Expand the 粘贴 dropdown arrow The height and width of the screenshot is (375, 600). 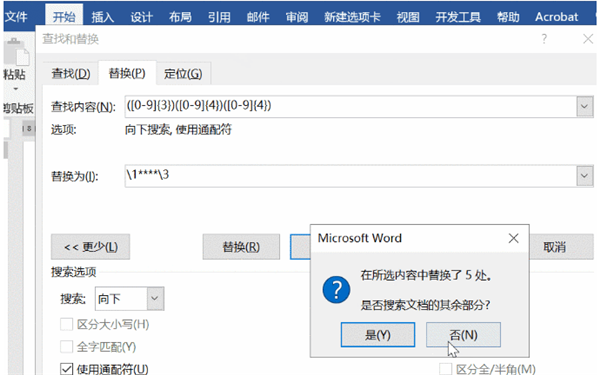pos(16,89)
